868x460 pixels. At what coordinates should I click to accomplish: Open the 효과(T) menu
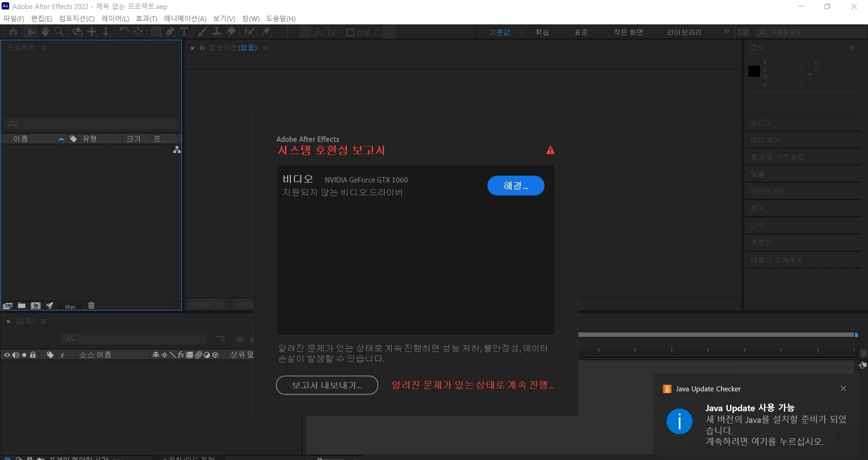(147, 19)
